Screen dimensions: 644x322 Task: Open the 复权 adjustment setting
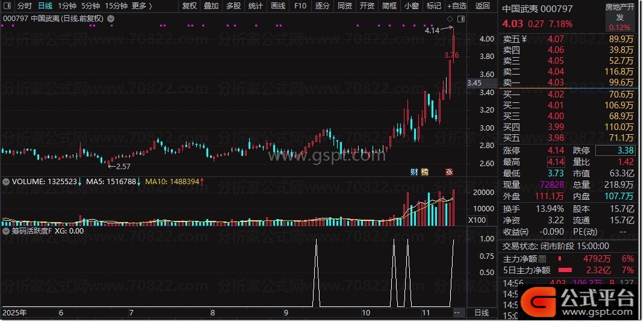[x=189, y=6]
